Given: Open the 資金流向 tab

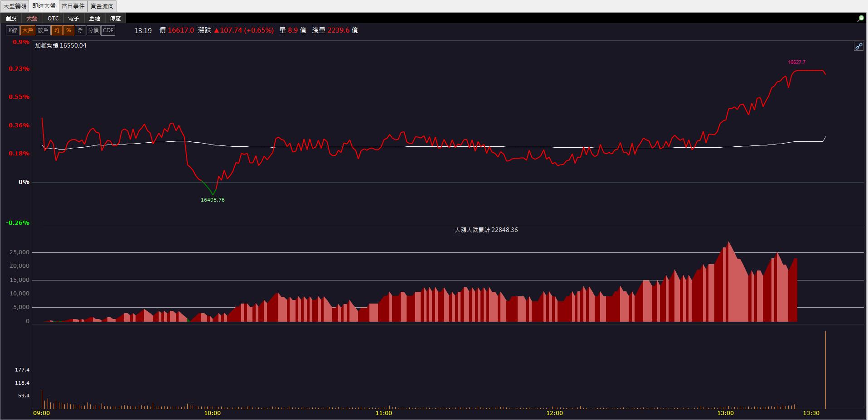Looking at the screenshot, I should 102,6.
